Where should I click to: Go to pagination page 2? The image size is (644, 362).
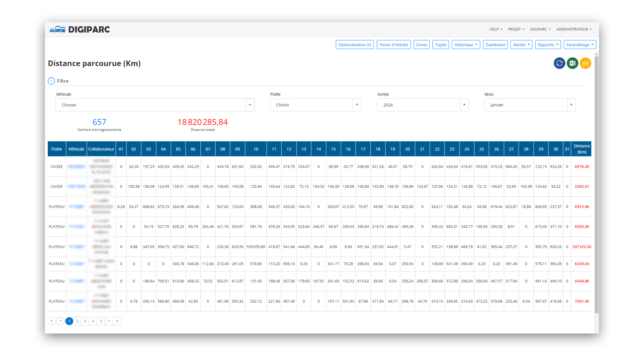click(x=77, y=321)
